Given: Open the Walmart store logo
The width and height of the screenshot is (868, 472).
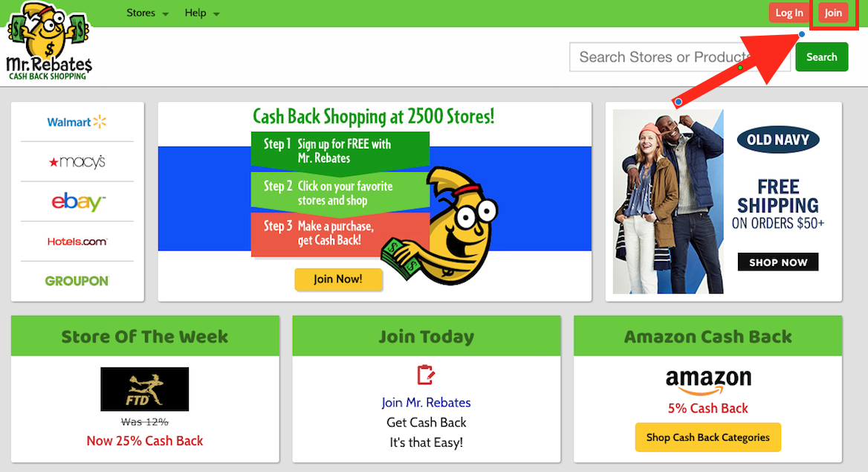Looking at the screenshot, I should pos(77,122).
